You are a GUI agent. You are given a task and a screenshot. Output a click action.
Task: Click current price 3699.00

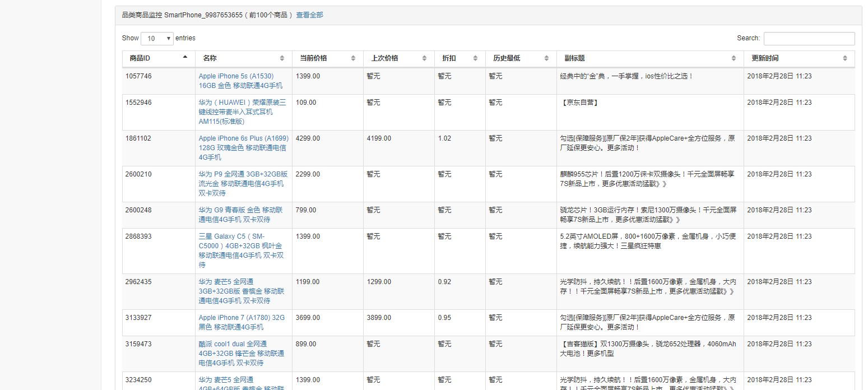point(308,318)
